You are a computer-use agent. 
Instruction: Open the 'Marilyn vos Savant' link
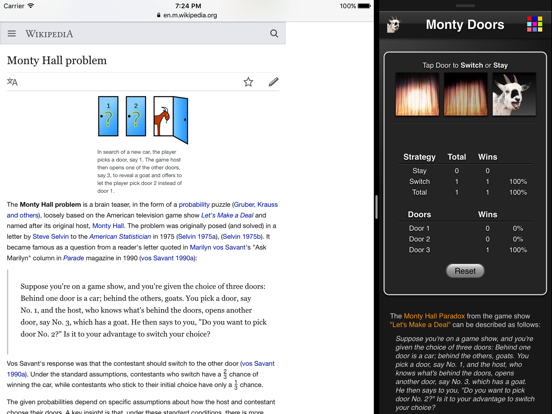(x=218, y=247)
